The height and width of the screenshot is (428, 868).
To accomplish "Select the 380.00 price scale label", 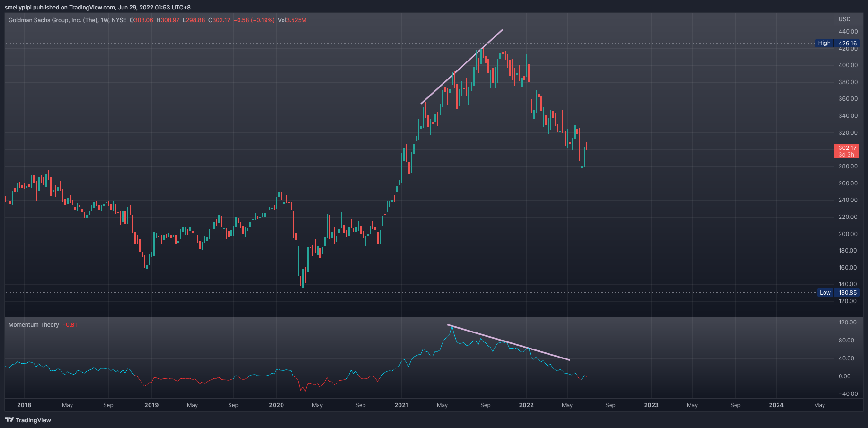I will [x=848, y=82].
